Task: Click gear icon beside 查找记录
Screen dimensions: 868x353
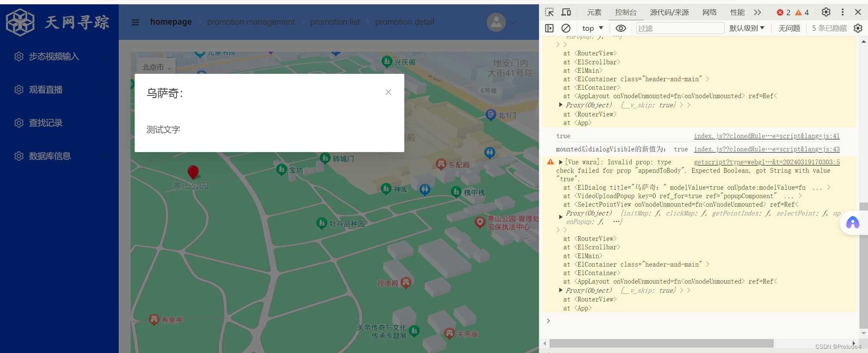Action: tap(19, 123)
